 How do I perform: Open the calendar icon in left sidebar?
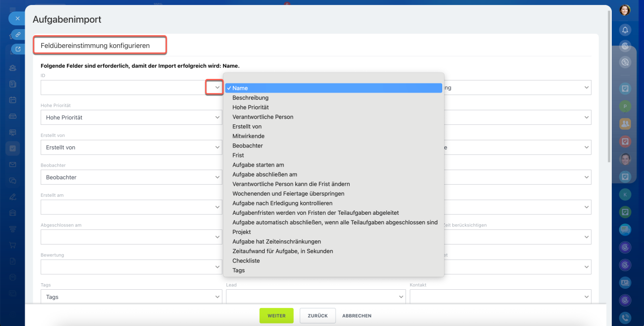tap(13, 100)
